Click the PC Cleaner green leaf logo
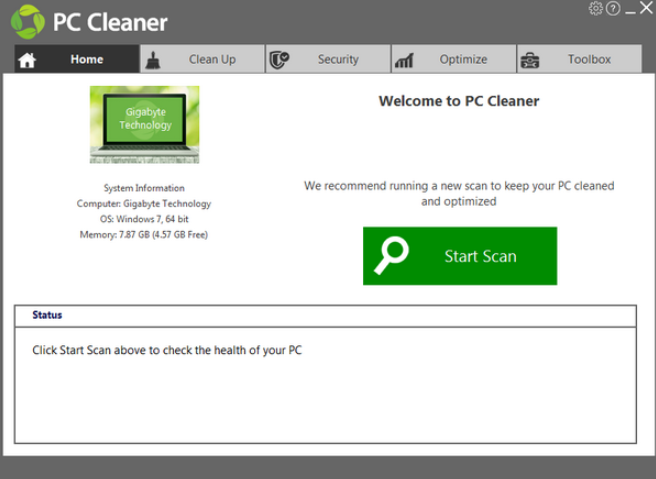The image size is (656, 479). tap(28, 22)
